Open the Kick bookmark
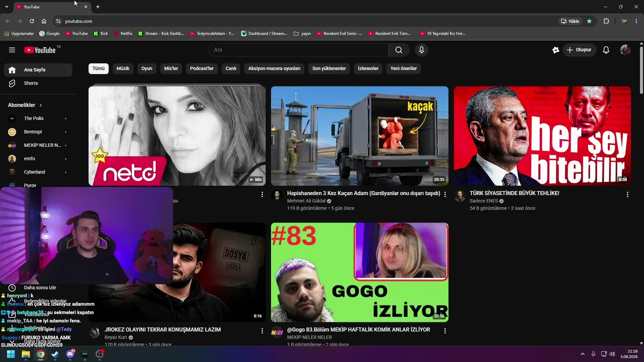 pyautogui.click(x=101, y=34)
